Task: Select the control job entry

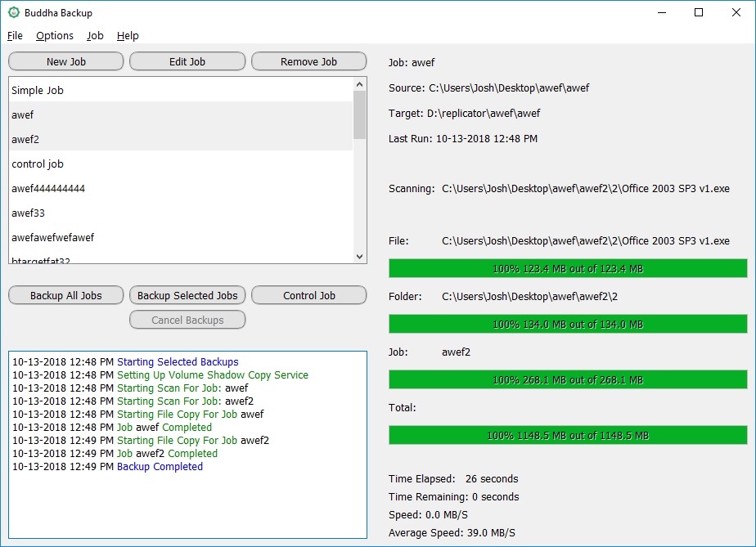Action: point(37,164)
